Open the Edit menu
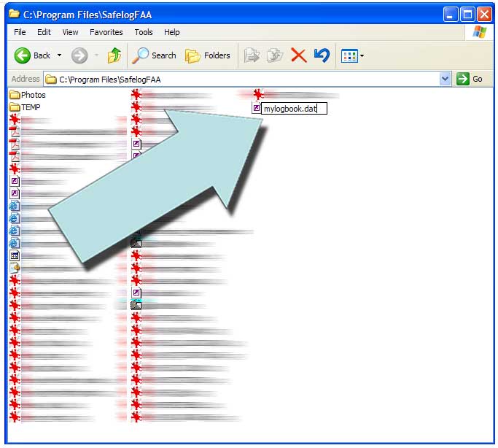The image size is (498, 448). tap(44, 32)
